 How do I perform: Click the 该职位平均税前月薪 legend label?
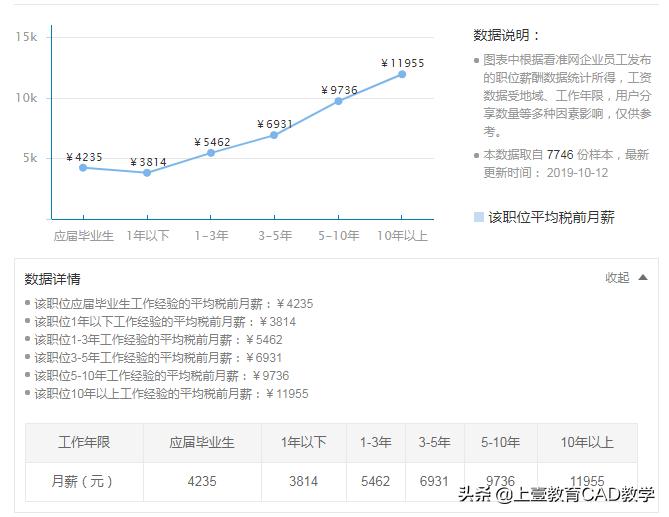click(x=551, y=217)
